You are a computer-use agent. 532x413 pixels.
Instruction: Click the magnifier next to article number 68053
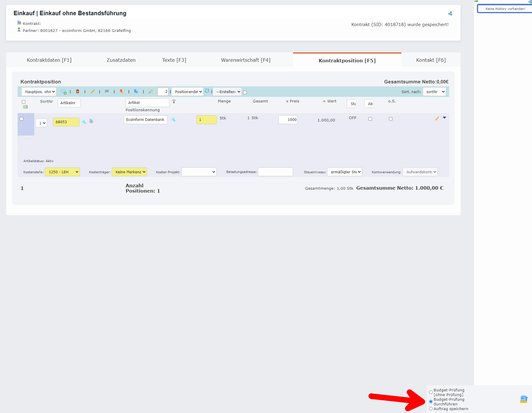[84, 122]
